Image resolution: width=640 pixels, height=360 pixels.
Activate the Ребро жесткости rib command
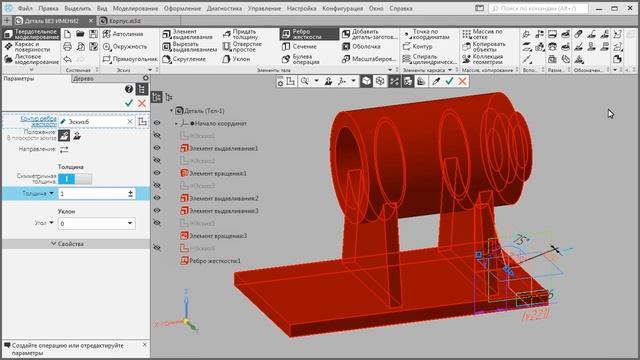point(309,34)
